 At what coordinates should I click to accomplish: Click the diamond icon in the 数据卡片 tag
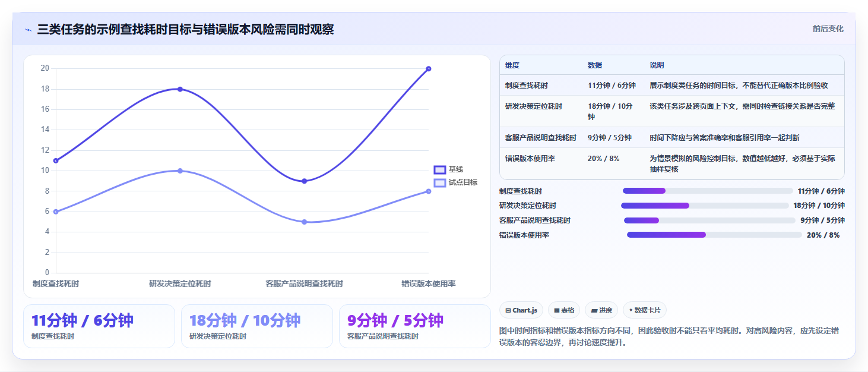click(x=631, y=310)
